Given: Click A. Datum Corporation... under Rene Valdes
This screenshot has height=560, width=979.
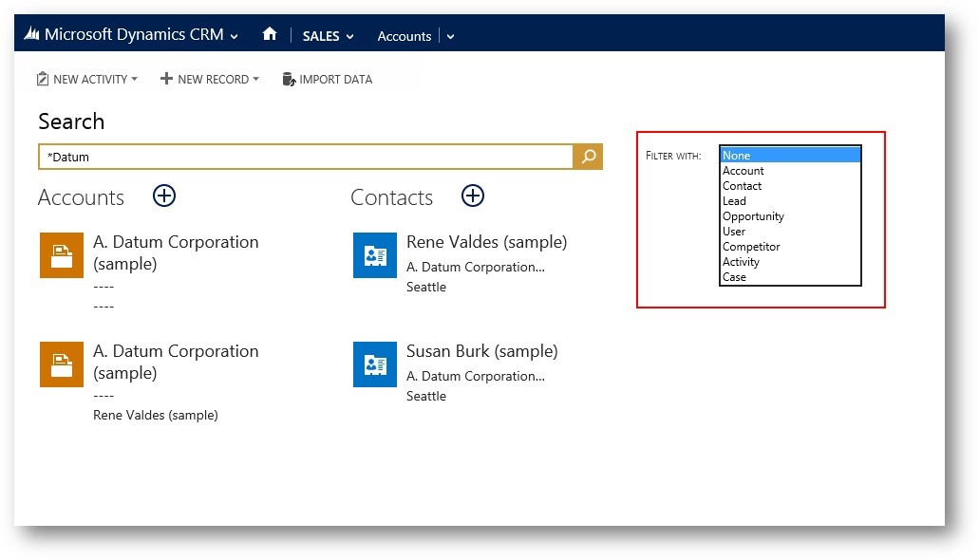Looking at the screenshot, I should (475, 267).
